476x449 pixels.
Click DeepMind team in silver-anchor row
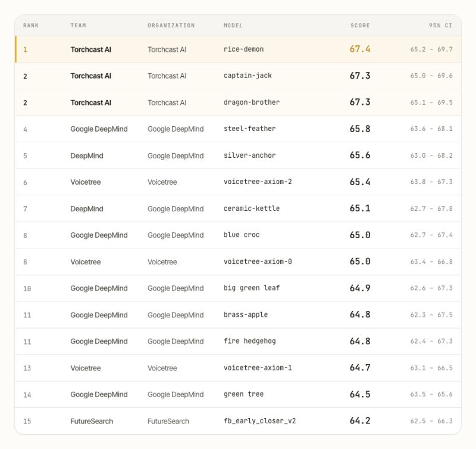point(87,156)
